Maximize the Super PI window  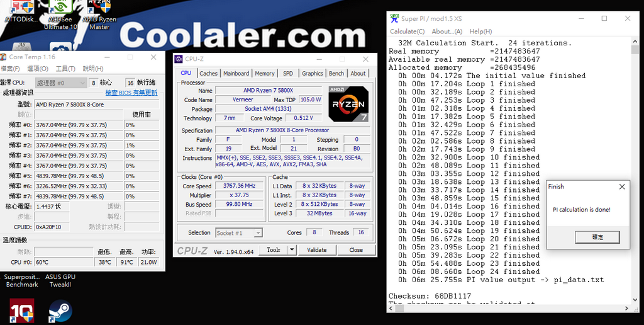click(604, 18)
